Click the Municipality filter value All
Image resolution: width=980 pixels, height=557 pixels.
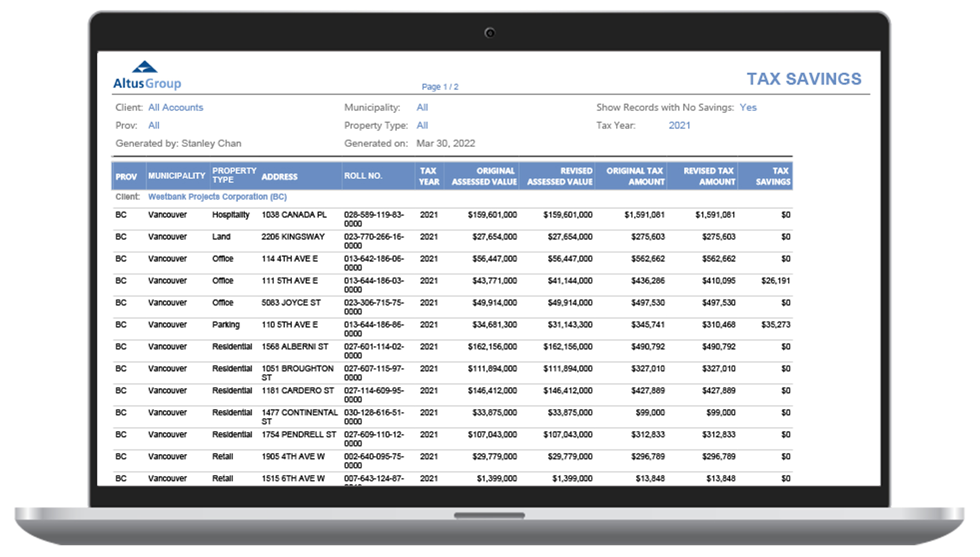pos(422,107)
